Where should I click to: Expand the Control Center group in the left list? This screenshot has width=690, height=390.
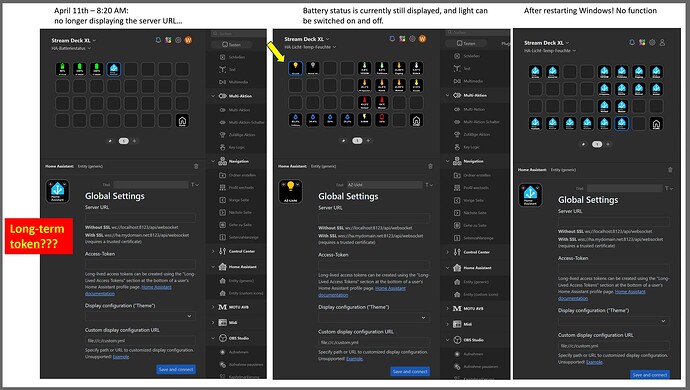(x=213, y=251)
